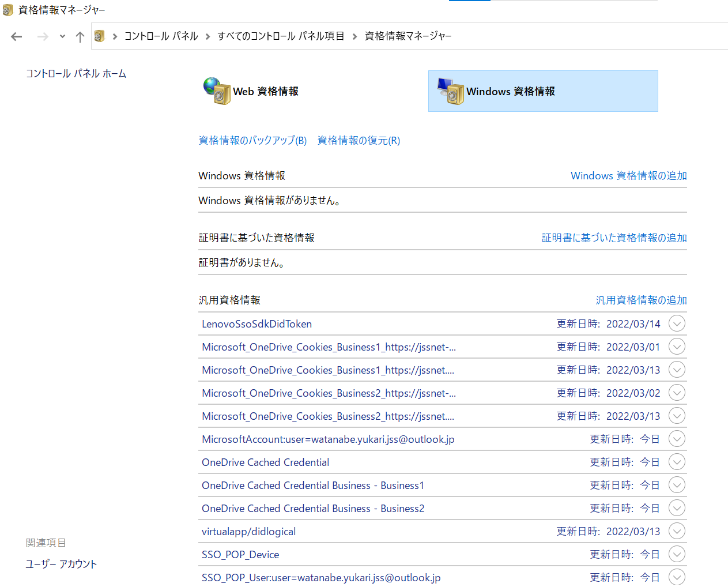Expand MicrosoftAccount:user=watanabe credential chevron
728x587 pixels.
[677, 439]
